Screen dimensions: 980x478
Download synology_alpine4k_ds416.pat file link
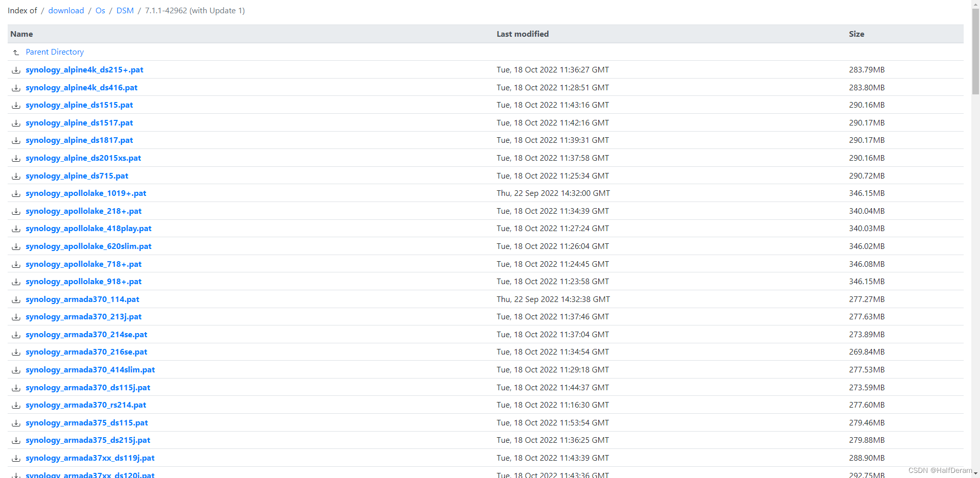pyautogui.click(x=82, y=88)
